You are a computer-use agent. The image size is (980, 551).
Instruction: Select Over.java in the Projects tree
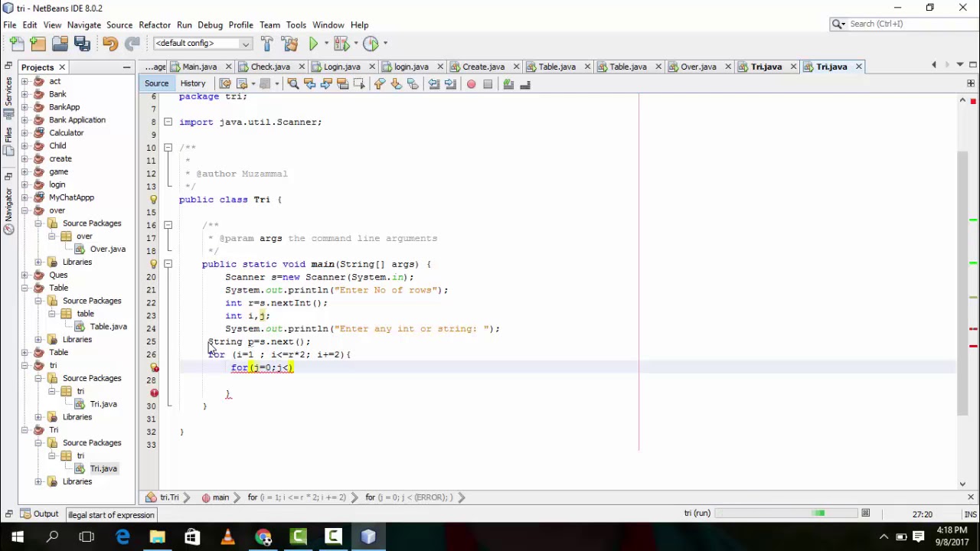(100, 249)
